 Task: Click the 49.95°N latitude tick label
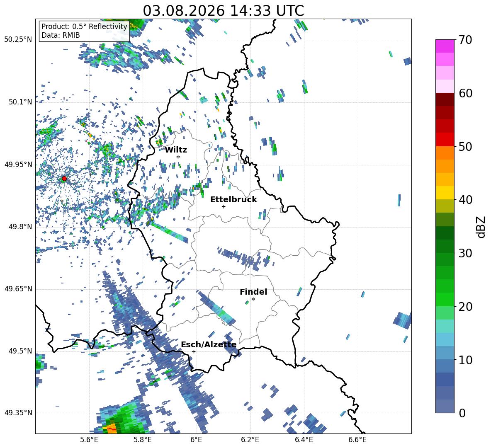click(x=19, y=165)
